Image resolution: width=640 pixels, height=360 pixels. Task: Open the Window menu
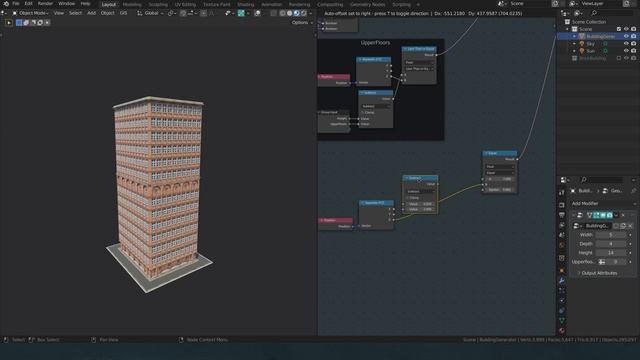(67, 4)
